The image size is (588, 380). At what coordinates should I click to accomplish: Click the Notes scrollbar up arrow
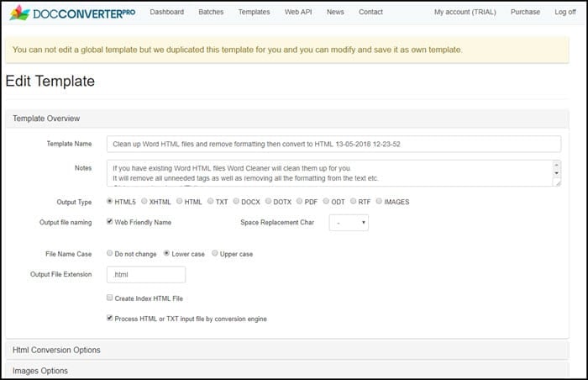coord(556,165)
